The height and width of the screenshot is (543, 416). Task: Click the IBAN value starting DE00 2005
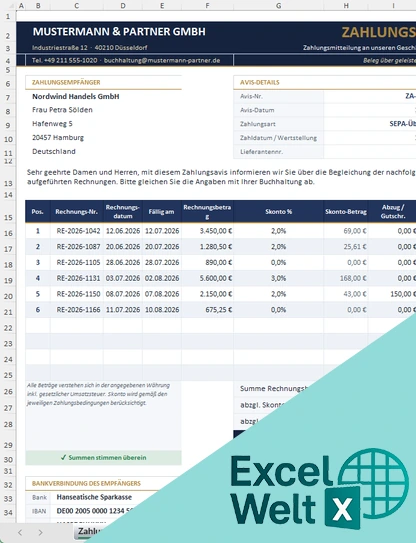coord(96,511)
